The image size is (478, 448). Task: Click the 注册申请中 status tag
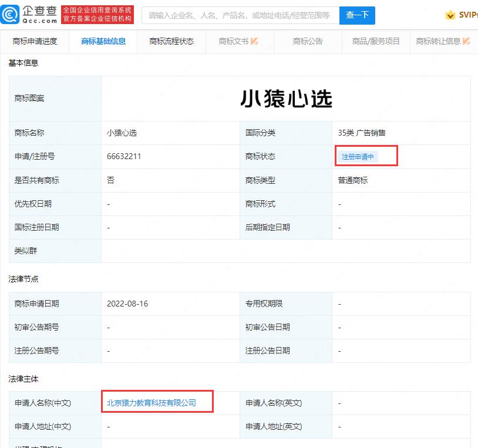pos(357,157)
